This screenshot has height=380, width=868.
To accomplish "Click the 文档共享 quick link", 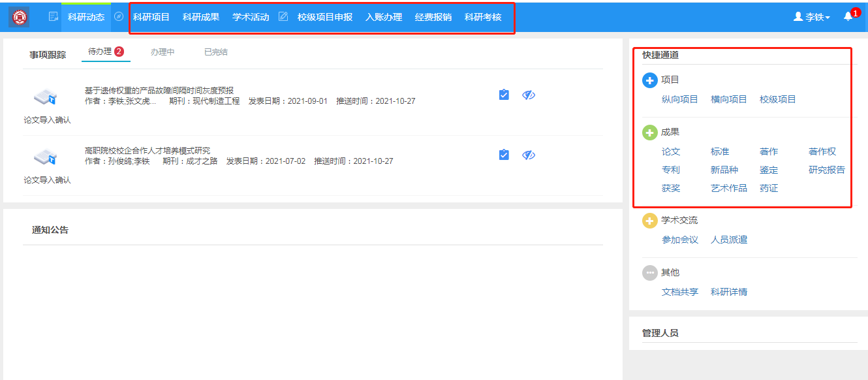I will [680, 292].
